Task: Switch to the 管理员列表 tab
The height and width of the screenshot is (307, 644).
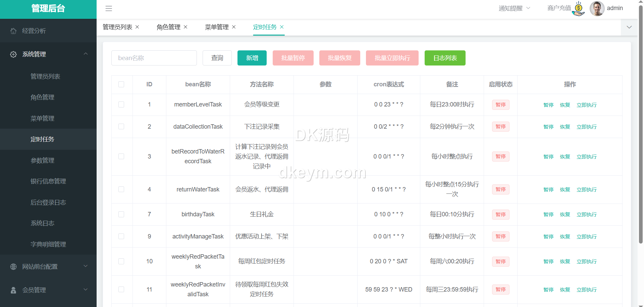Action: tap(117, 27)
